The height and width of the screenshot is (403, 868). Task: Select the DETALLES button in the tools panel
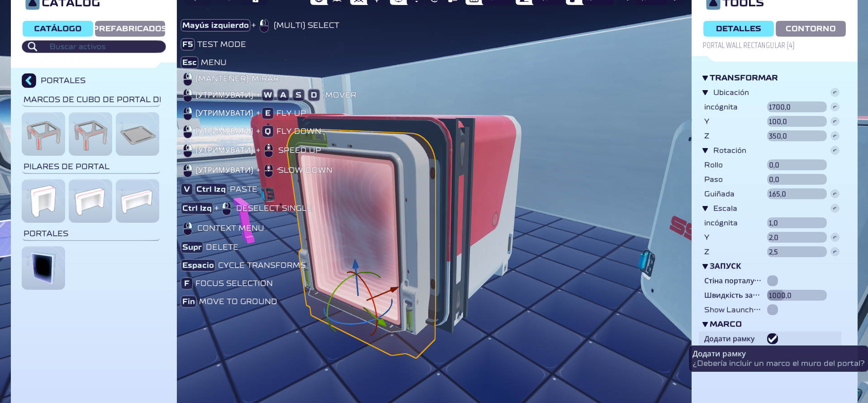coord(738,29)
